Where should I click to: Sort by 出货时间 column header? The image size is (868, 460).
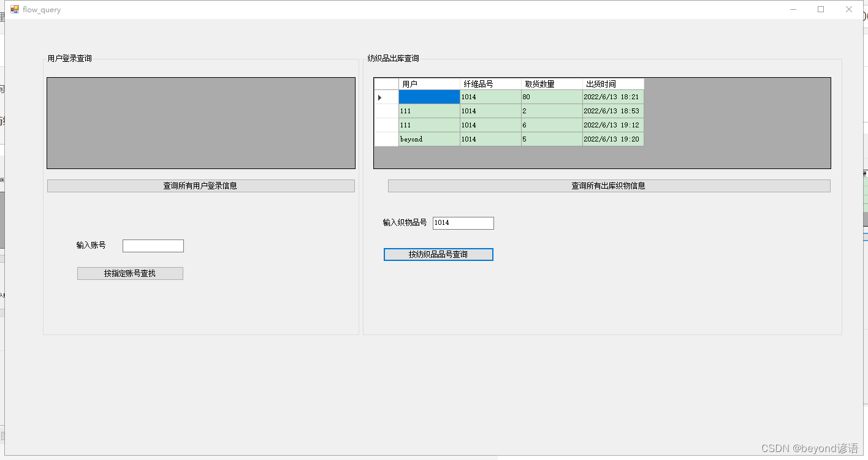coord(613,84)
